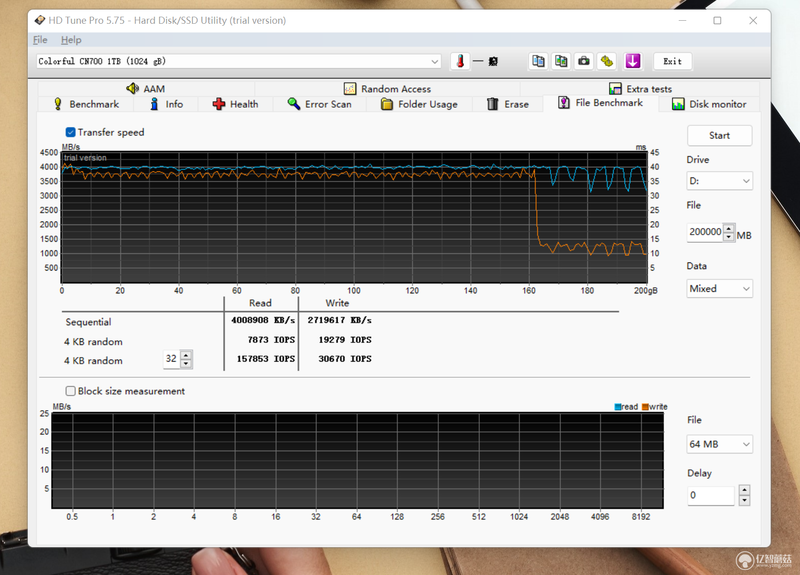The width and height of the screenshot is (800, 575).
Task: Increase the Delay value
Action: (744, 490)
